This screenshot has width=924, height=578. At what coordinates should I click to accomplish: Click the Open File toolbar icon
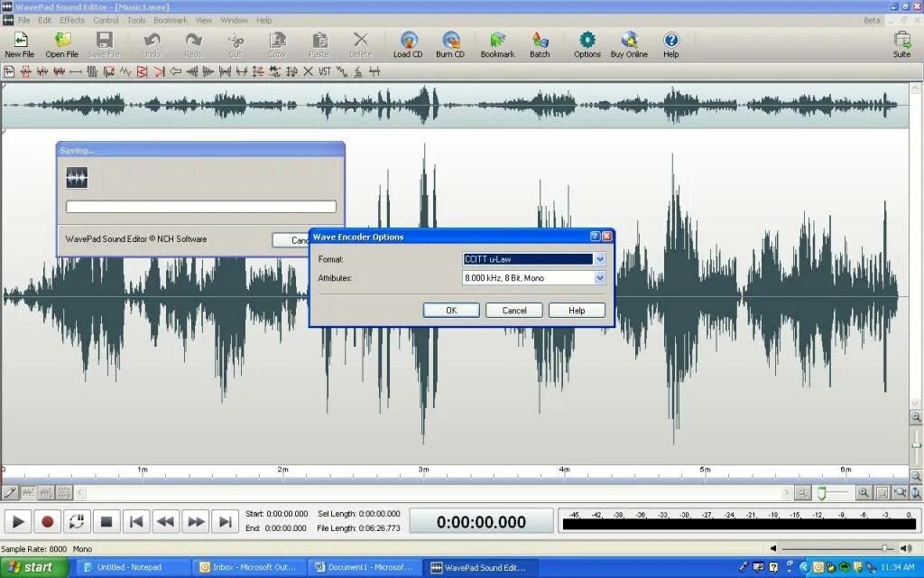[x=62, y=45]
